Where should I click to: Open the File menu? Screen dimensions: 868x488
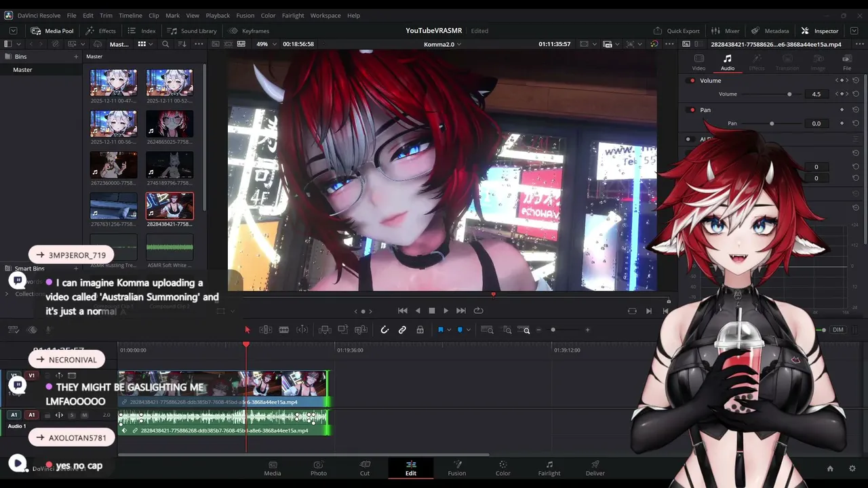[71, 16]
